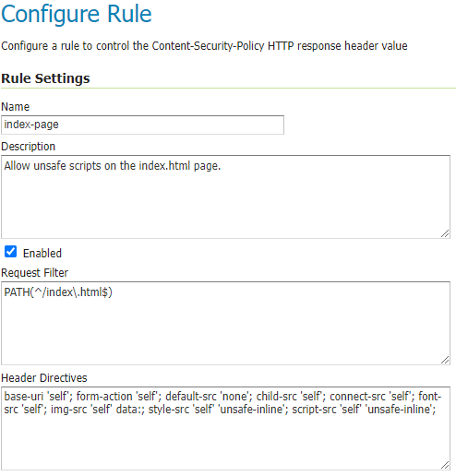This screenshot has height=476, width=456.
Task: Click the script-src 'self' 'unsafe-inline' directive text
Action: click(x=364, y=410)
